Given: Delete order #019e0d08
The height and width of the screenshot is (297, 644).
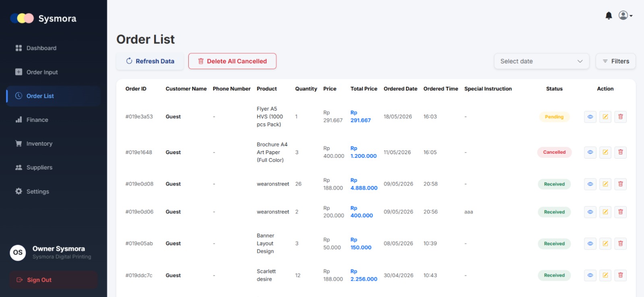Looking at the screenshot, I should [621, 184].
